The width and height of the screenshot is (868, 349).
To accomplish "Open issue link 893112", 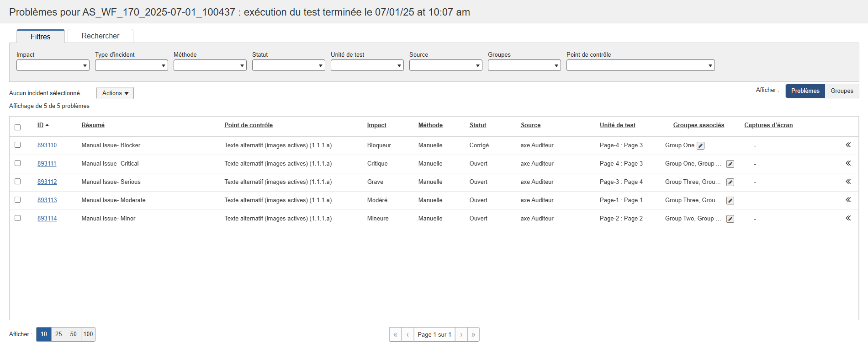I will coord(47,182).
